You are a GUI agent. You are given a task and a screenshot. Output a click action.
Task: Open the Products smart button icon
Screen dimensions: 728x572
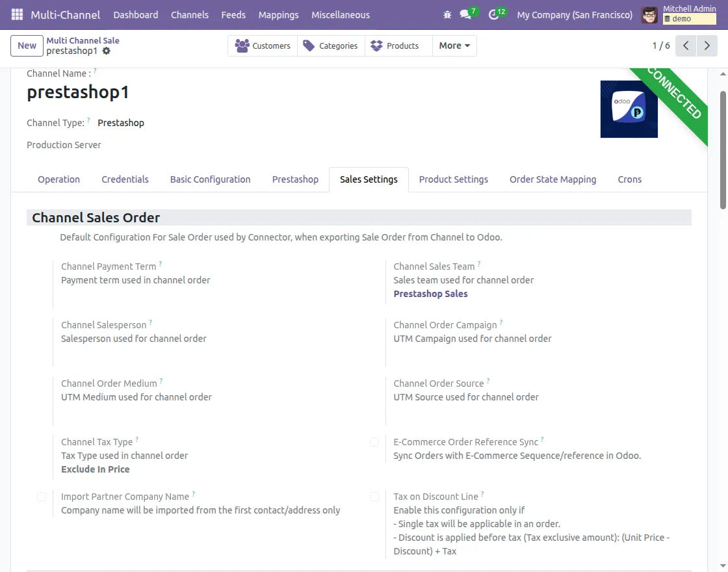[x=376, y=45]
